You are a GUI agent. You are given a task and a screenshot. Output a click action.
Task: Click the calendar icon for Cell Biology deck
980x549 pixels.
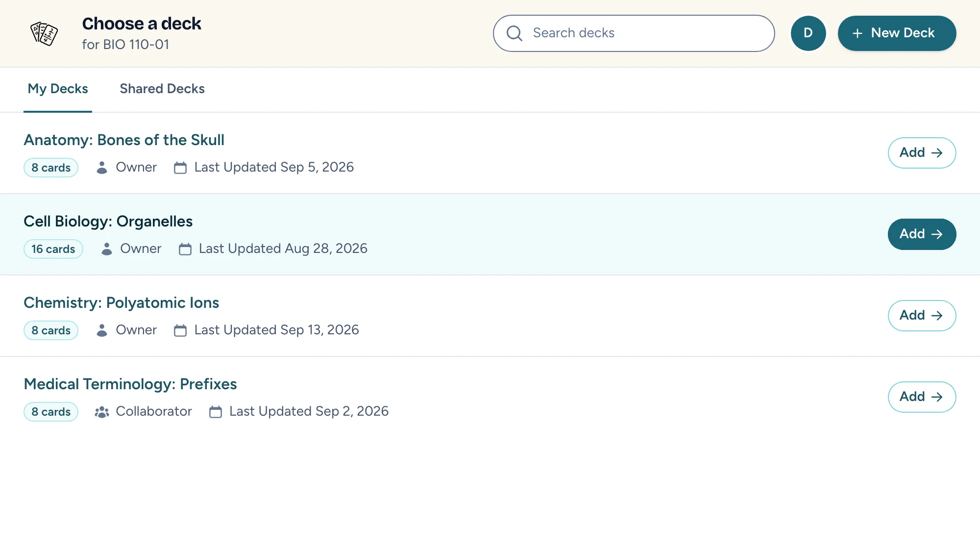185,249
